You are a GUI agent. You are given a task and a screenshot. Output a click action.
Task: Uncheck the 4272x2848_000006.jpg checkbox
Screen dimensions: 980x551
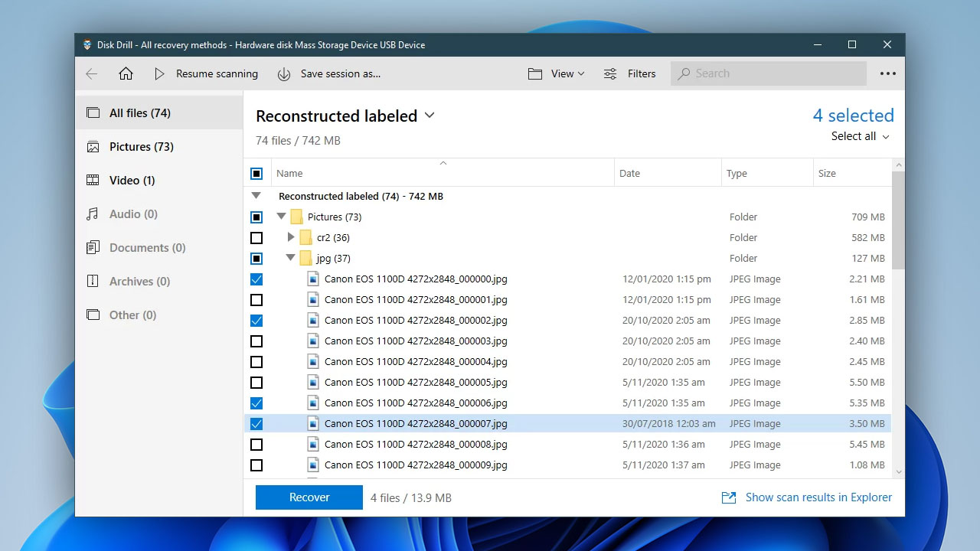tap(256, 403)
